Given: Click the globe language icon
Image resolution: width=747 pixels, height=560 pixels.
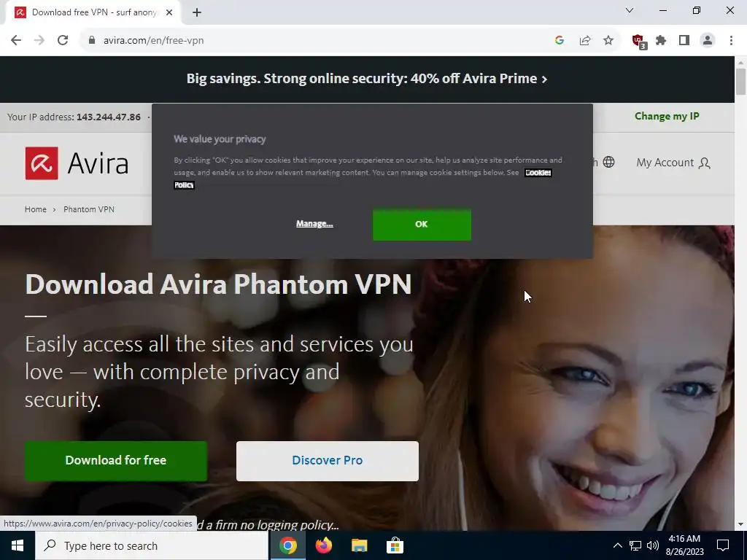Looking at the screenshot, I should pyautogui.click(x=608, y=162).
